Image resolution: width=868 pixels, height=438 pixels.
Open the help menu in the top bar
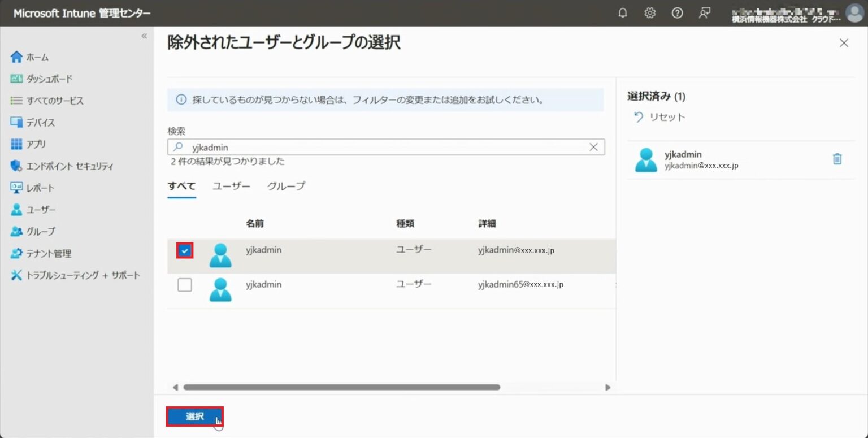click(x=677, y=13)
